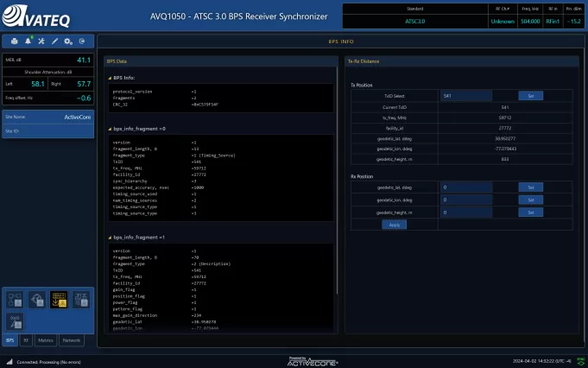Click the Site ID row
The width and height of the screenshot is (588, 368).
[48, 131]
